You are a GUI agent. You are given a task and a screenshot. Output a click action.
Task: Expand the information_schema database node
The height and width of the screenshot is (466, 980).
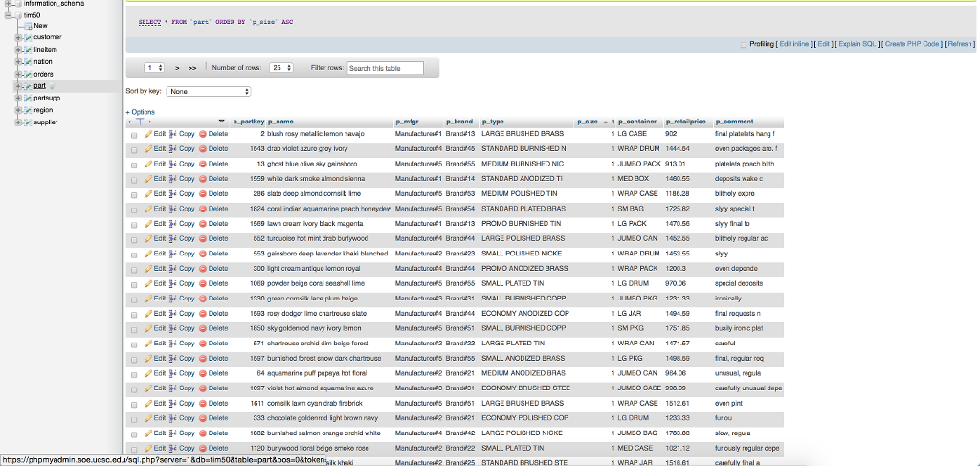tap(8, 3)
